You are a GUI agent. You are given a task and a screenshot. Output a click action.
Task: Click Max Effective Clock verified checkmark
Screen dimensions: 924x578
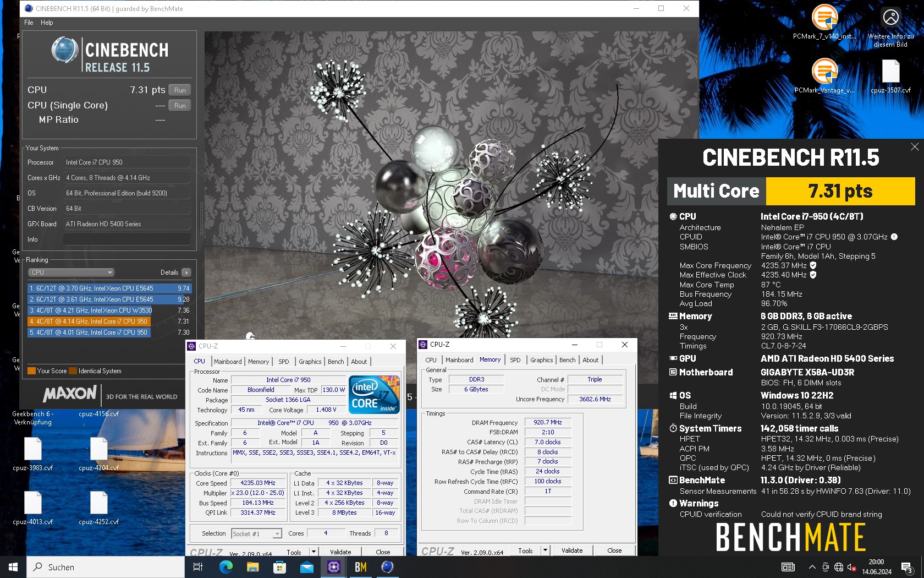pos(813,275)
